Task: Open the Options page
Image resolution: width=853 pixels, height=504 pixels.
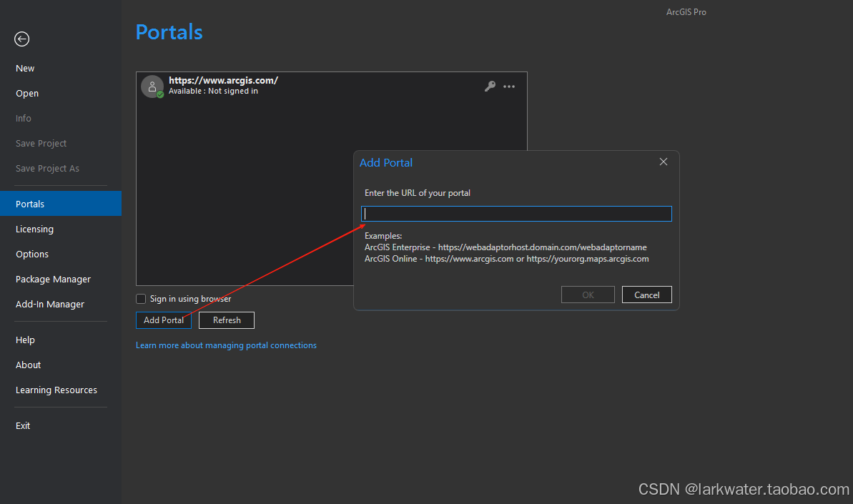Action: point(32,254)
